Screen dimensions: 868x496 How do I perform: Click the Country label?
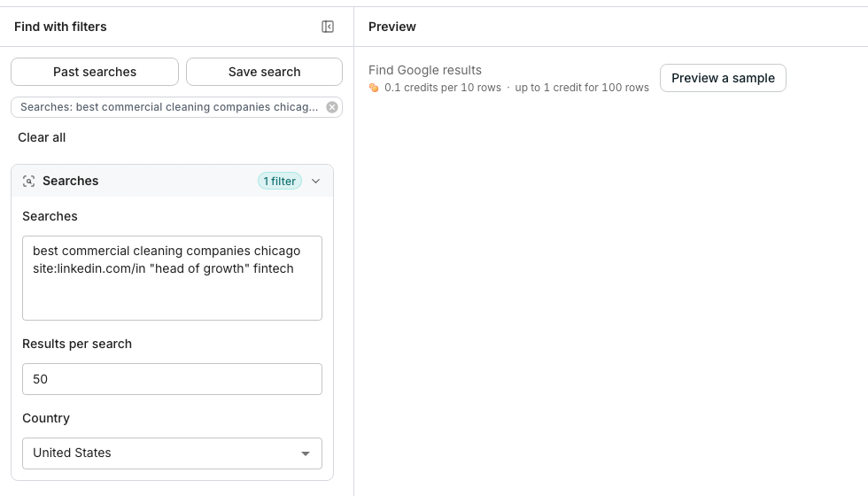[46, 418]
